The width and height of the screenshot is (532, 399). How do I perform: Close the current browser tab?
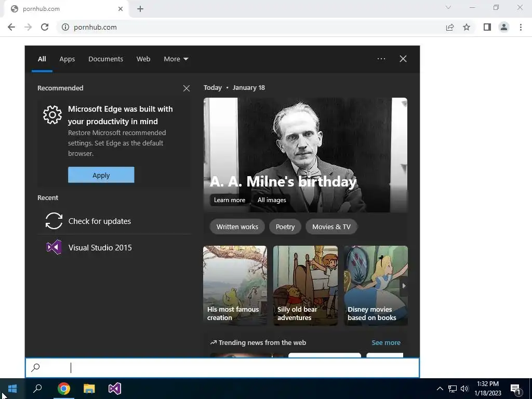121,9
